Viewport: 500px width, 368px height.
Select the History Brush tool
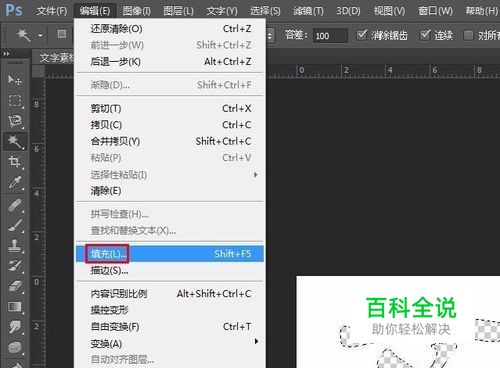click(x=15, y=266)
